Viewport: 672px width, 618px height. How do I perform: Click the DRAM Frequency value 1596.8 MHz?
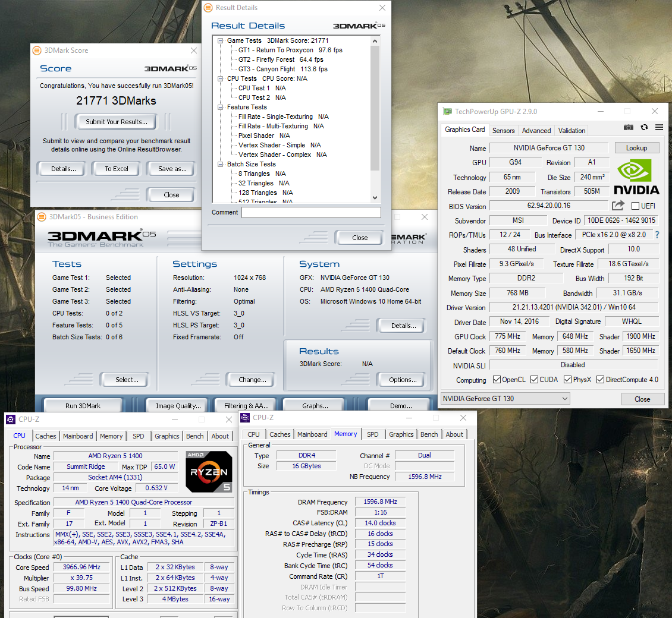[380, 502]
